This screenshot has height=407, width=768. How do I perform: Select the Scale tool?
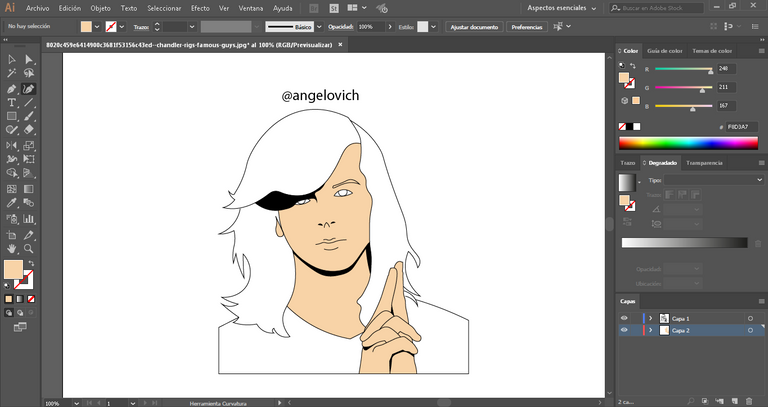coord(29,145)
